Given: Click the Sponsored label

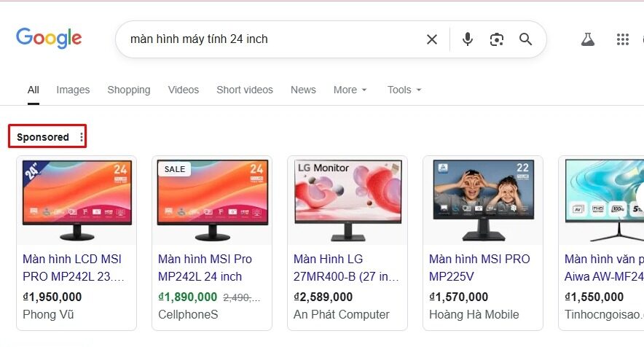Looking at the screenshot, I should (43, 137).
